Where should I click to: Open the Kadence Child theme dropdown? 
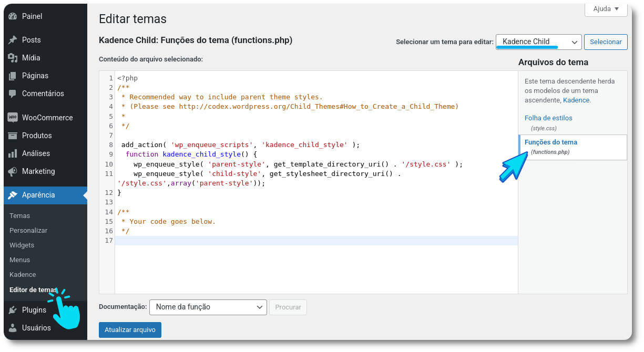pos(539,42)
